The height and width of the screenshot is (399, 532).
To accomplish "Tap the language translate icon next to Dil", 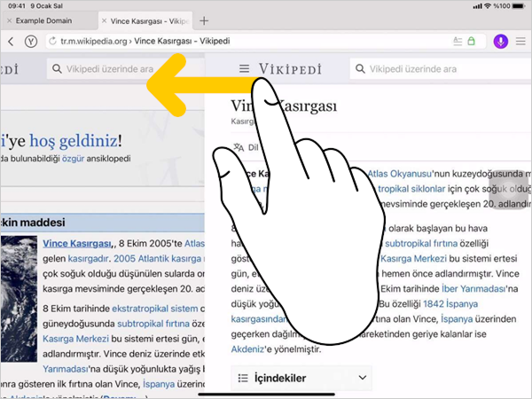I will point(237,148).
